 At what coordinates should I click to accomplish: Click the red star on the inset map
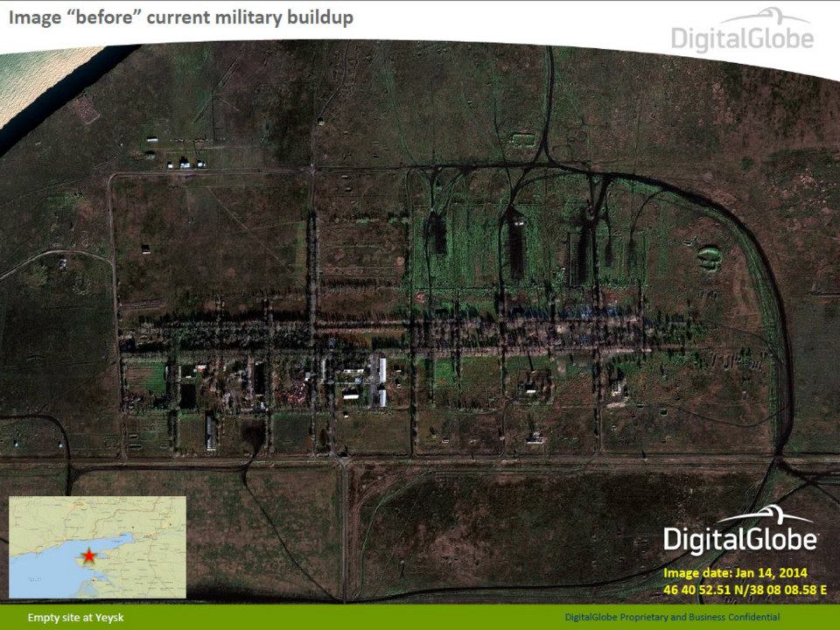click(88, 556)
